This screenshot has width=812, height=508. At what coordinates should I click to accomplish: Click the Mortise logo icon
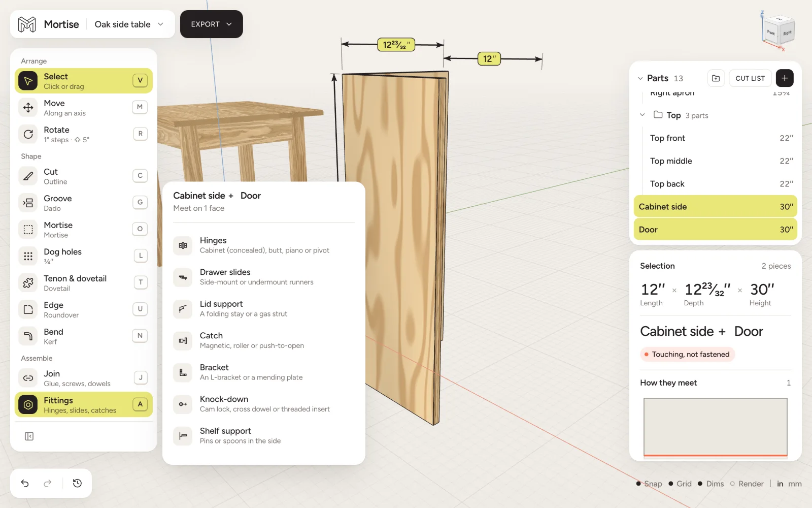[x=27, y=24]
